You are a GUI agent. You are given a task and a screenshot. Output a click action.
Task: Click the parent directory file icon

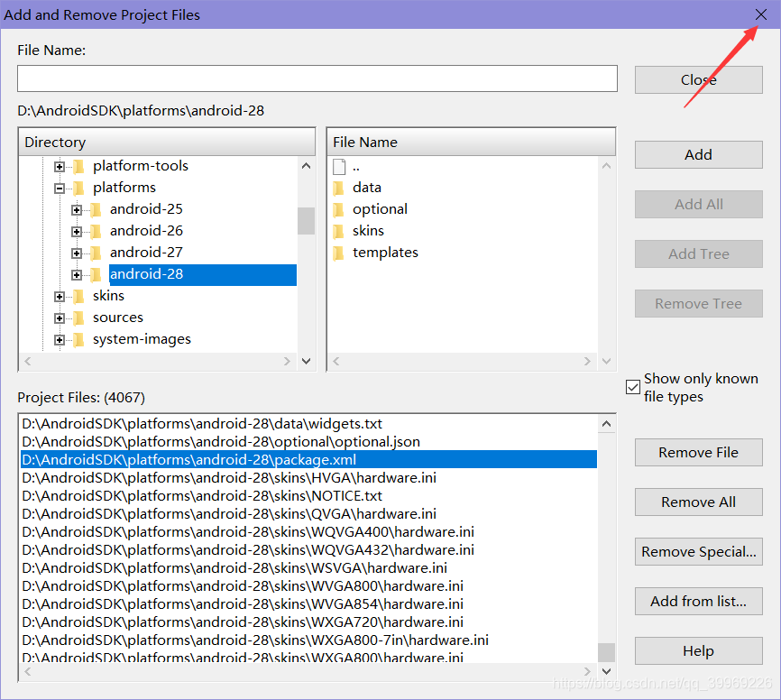339,166
